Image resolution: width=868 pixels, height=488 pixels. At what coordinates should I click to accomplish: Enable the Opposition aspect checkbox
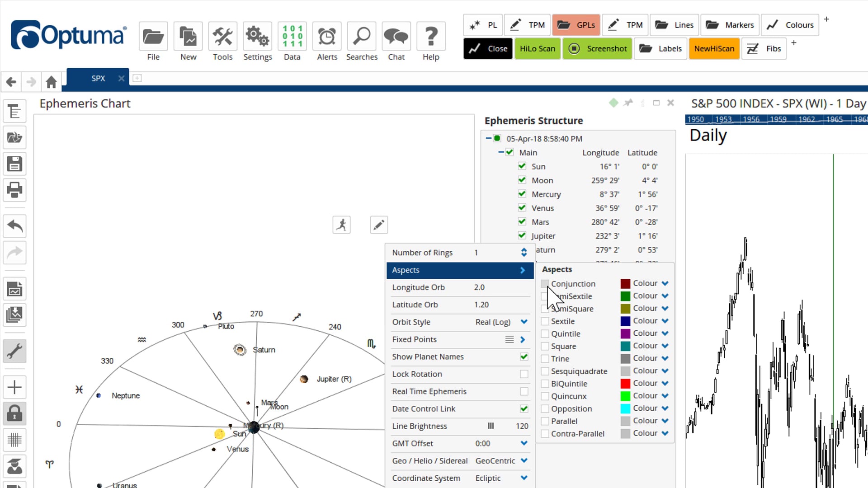coord(545,408)
